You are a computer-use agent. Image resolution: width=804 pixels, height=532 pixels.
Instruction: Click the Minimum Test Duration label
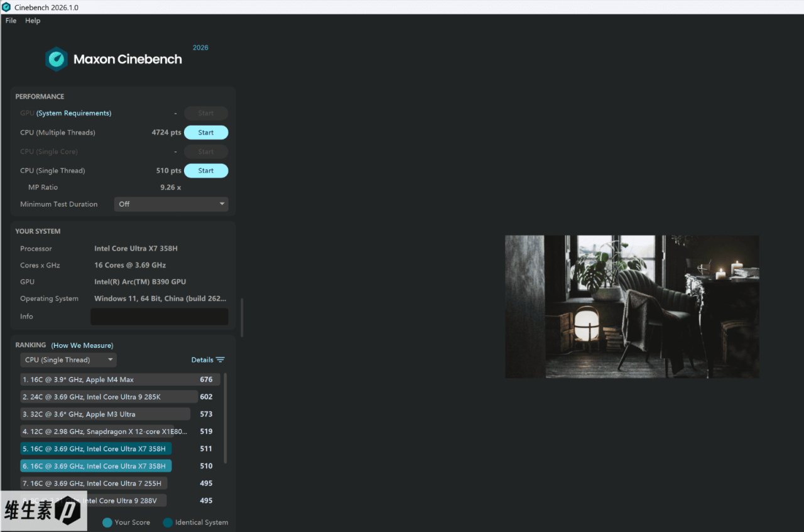tap(59, 204)
